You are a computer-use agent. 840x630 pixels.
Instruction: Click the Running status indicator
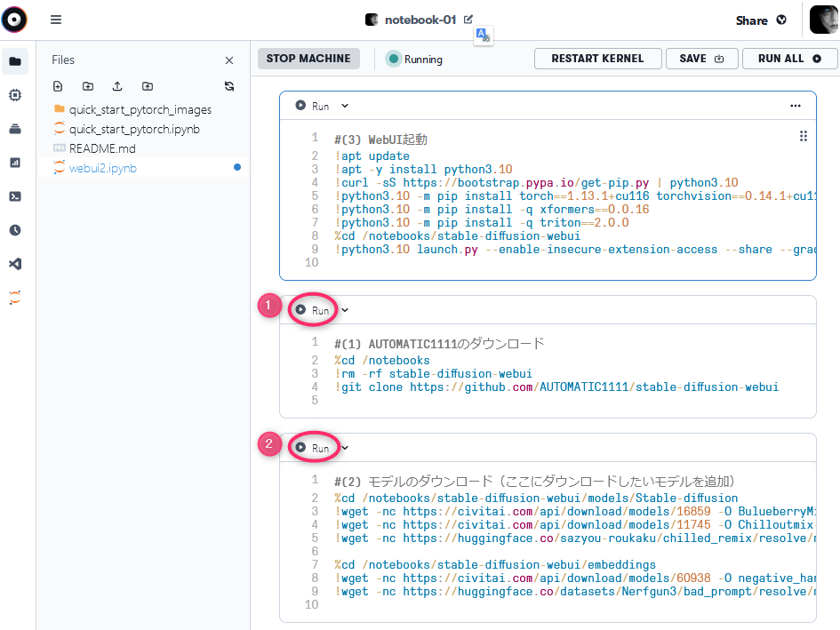pos(413,59)
